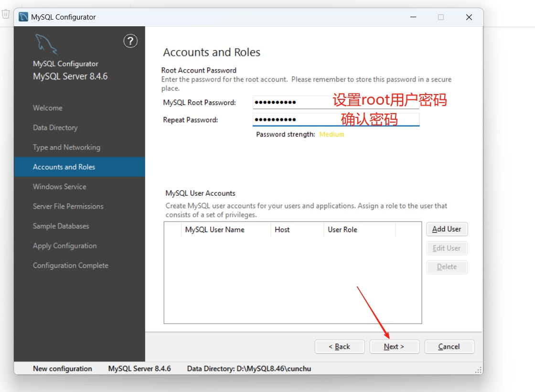Click the MySQL User Accounts label
535x392 pixels.
(x=200, y=193)
